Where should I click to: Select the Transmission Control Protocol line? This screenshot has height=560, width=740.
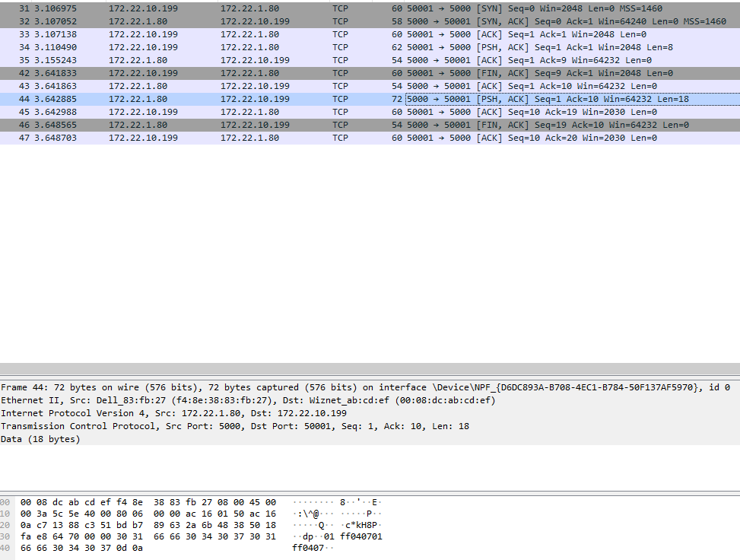370,426
